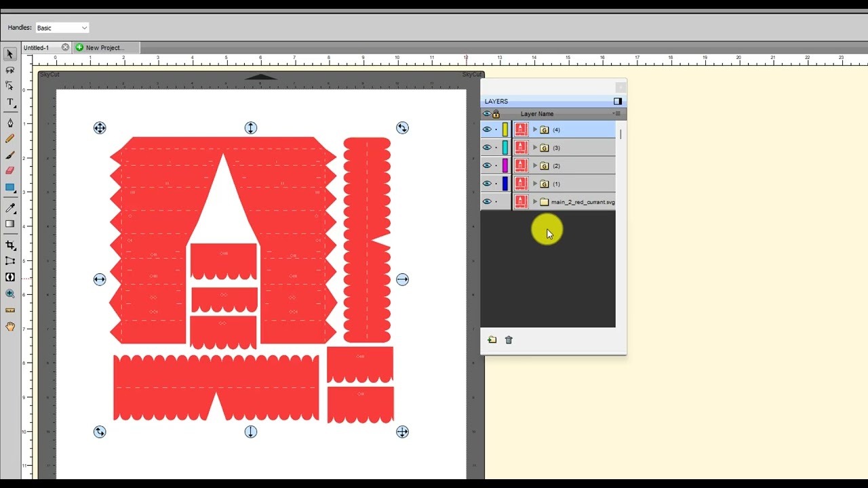This screenshot has height=488, width=868.
Task: Select the Crop tool
Action: tap(9, 245)
